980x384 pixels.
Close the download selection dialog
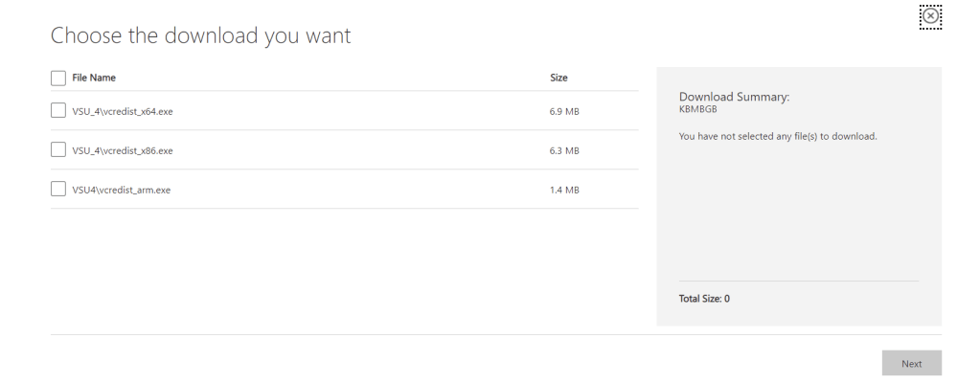point(930,16)
